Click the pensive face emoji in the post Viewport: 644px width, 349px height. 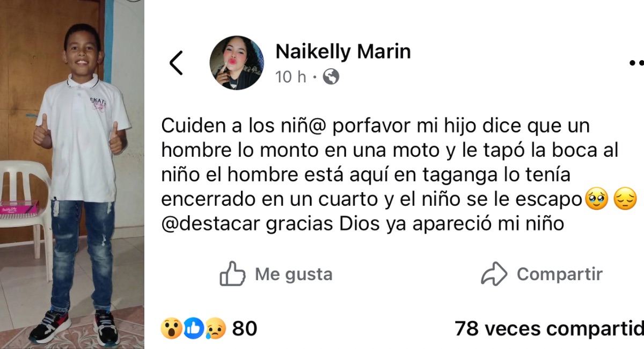(625, 200)
